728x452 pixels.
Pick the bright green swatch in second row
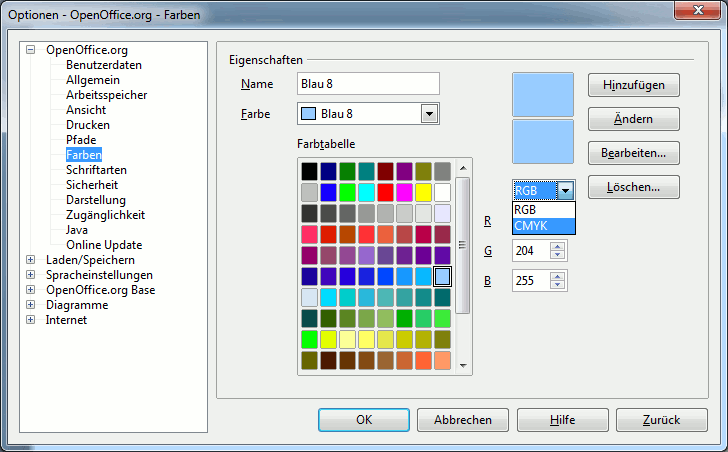click(x=347, y=192)
